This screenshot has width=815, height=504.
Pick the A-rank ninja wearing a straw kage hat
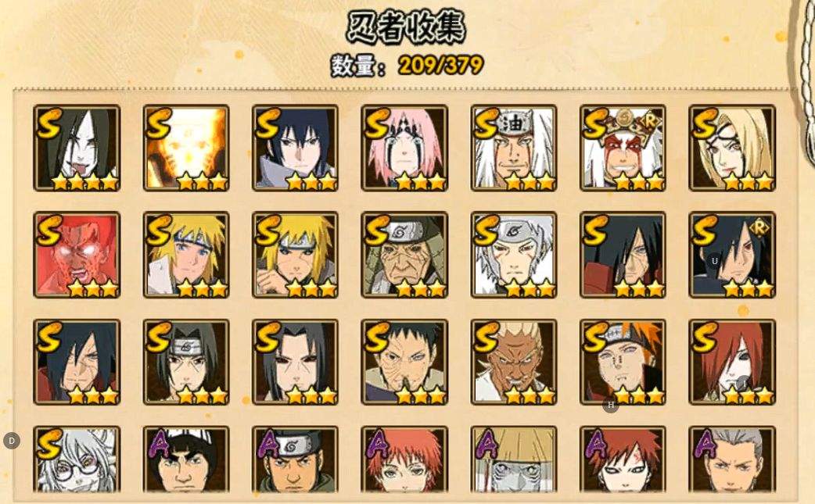pyautogui.click(x=514, y=459)
